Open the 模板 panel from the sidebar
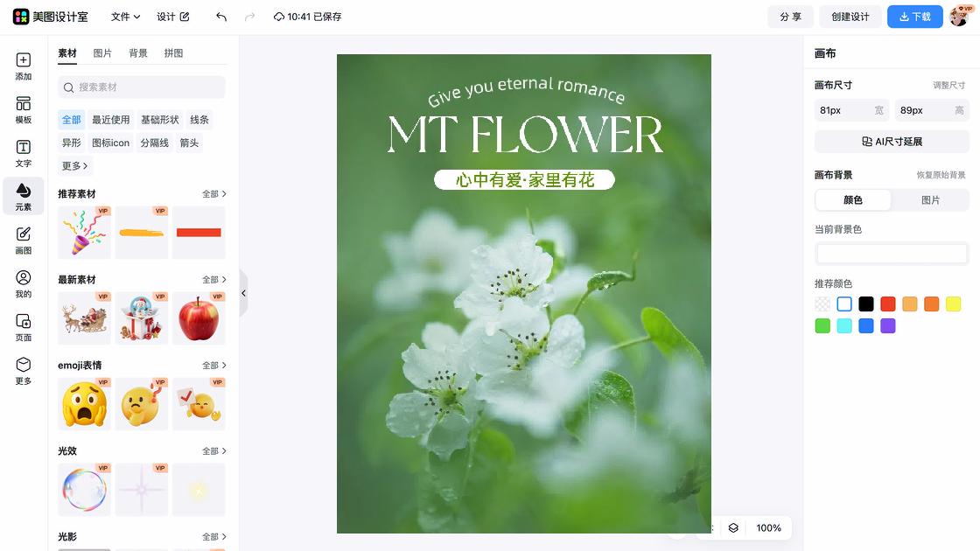 pos(23,111)
